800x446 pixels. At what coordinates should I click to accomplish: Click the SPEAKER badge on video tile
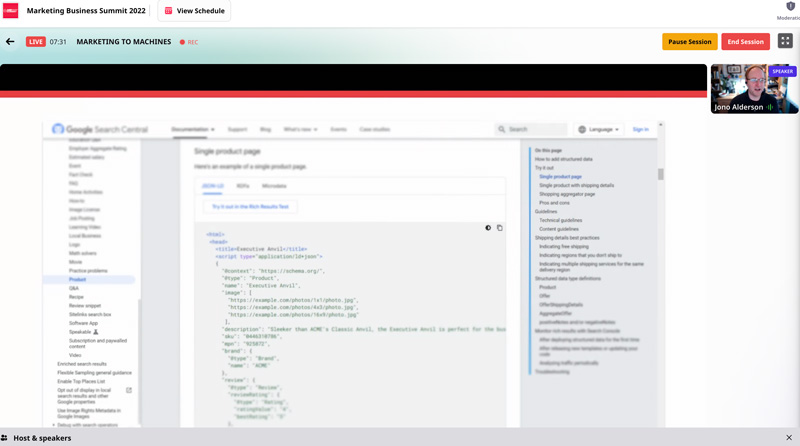[x=782, y=71]
